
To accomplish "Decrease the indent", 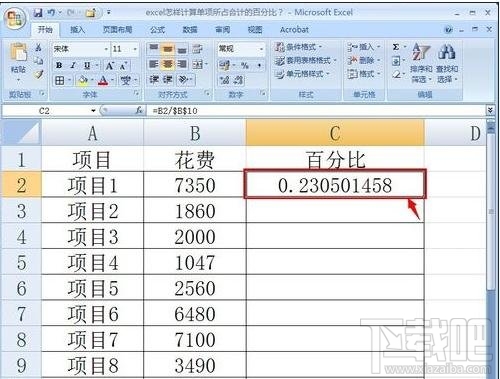I will coord(154,79).
